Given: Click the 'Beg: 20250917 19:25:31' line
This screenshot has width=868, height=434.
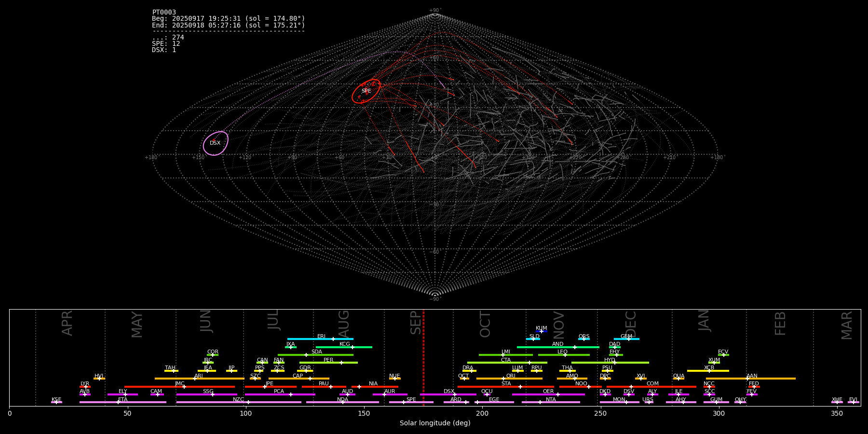Looking at the screenshot, I should [x=229, y=19].
